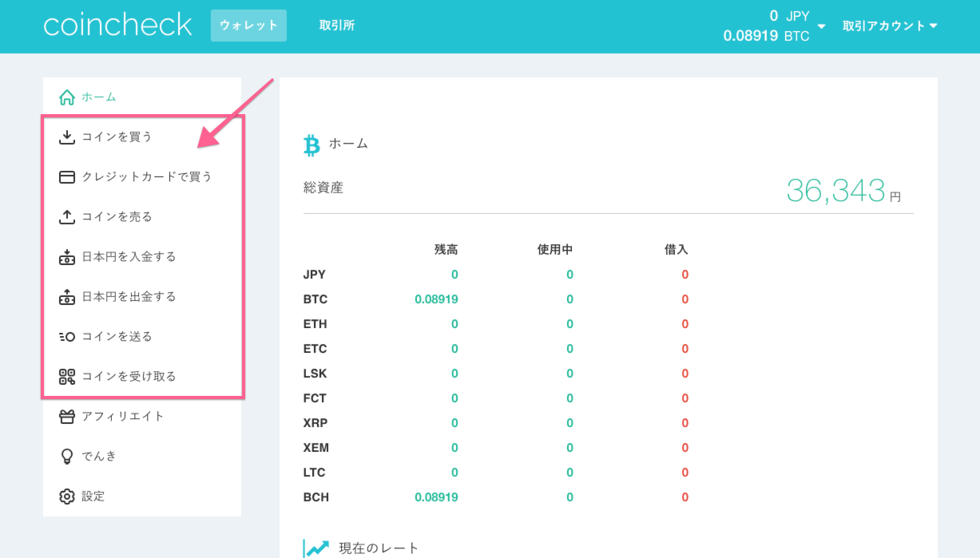Screen dimensions: 980x558
Task: Click the home icon in sidebar
Action: coord(67,97)
